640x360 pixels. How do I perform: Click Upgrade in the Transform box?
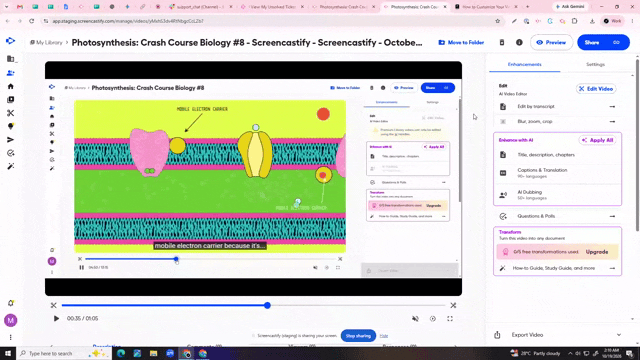pos(597,252)
